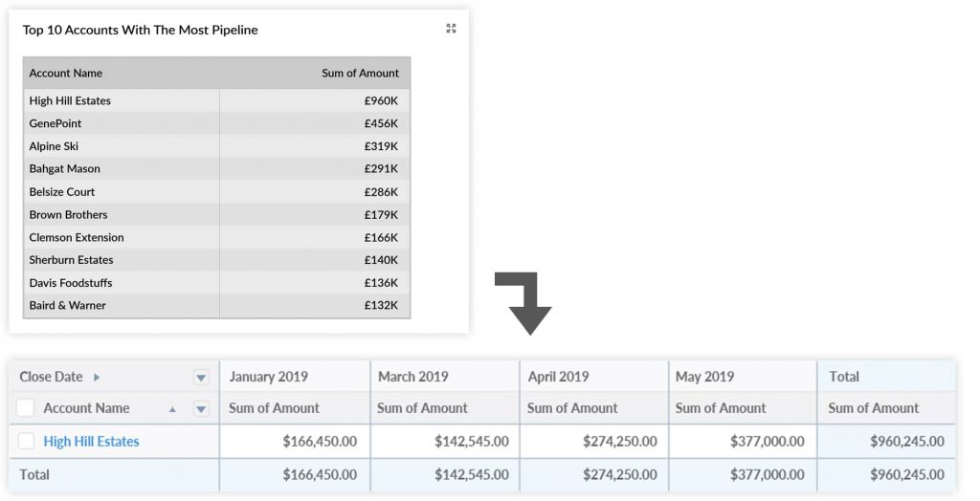Click the March 2019 column header
980x501 pixels.
click(x=413, y=377)
